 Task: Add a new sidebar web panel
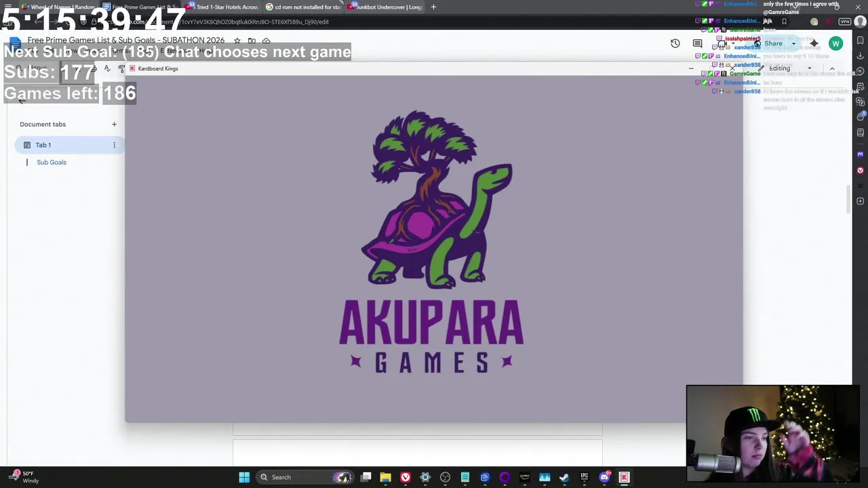click(x=860, y=201)
